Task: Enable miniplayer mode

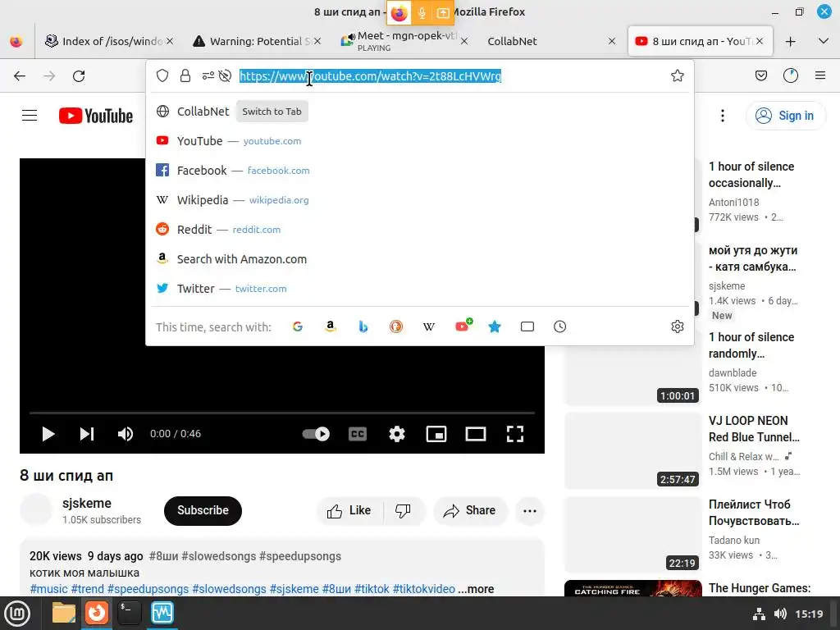Action: coord(436,434)
